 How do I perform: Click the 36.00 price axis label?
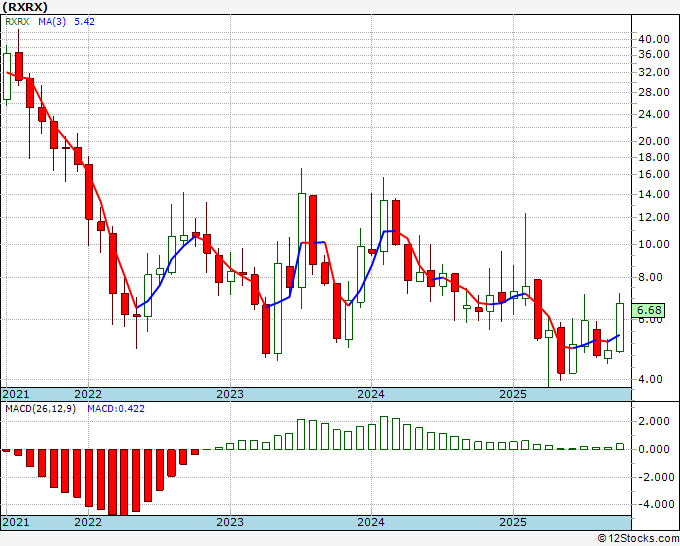(x=654, y=54)
